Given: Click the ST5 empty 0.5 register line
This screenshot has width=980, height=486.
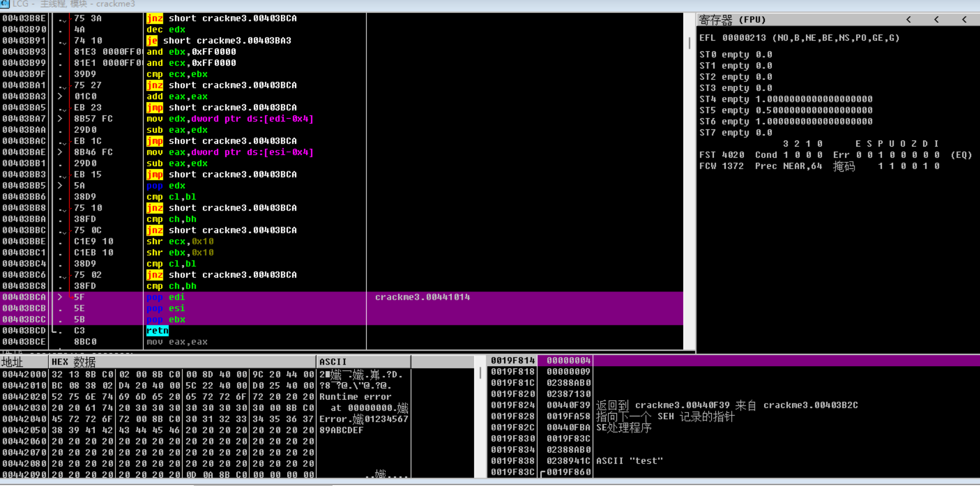Looking at the screenshot, I should tap(786, 110).
